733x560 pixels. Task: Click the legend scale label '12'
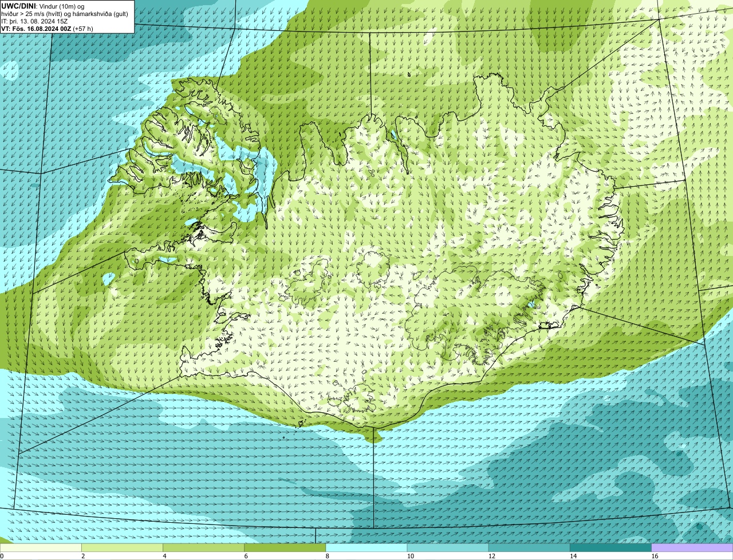click(491, 556)
